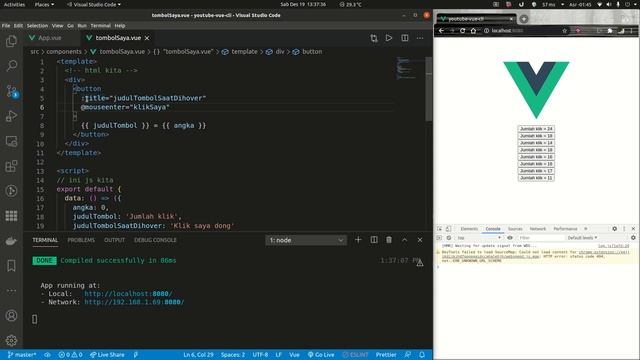This screenshot has width=640, height=360.
Task: Click 'Ln 6, Col 29' in status bar
Action: pyautogui.click(x=198, y=355)
